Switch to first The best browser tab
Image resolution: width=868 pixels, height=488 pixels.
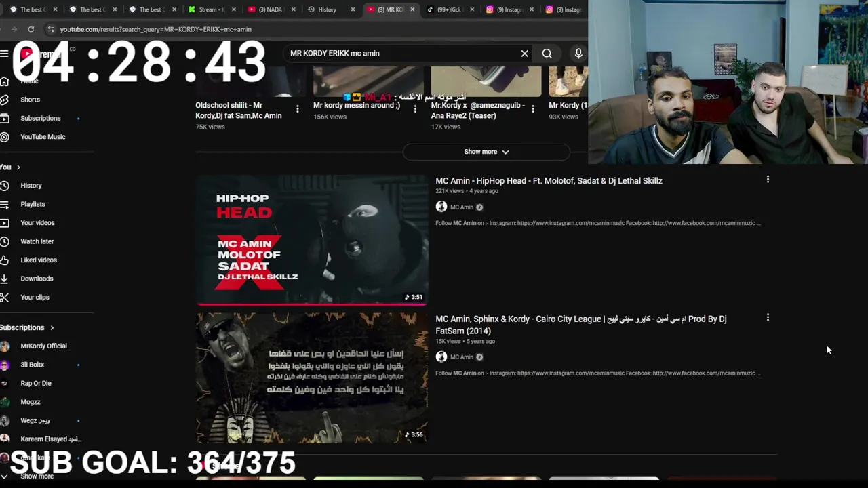34,9
